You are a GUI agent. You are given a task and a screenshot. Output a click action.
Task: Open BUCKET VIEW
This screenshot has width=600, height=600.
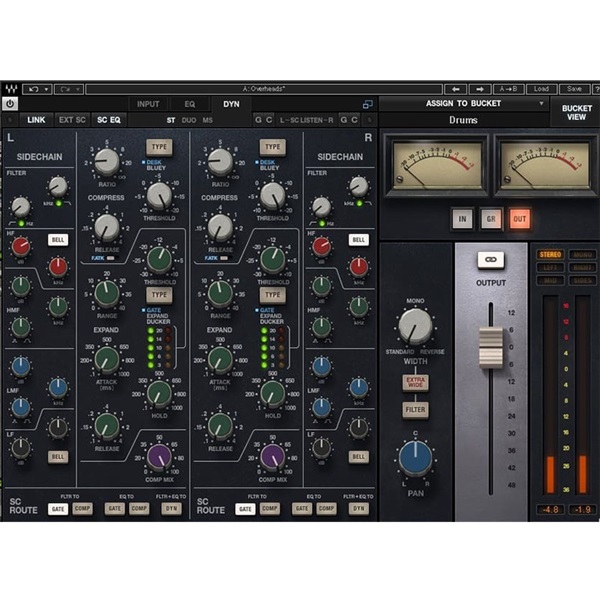coord(577,112)
